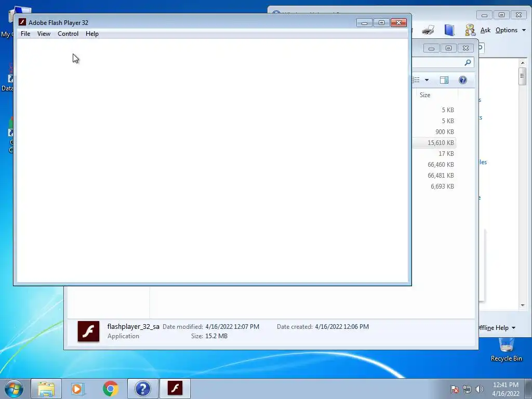Toggle the preview pane icon in Explorer
The width and height of the screenshot is (532, 399).
pyautogui.click(x=444, y=80)
